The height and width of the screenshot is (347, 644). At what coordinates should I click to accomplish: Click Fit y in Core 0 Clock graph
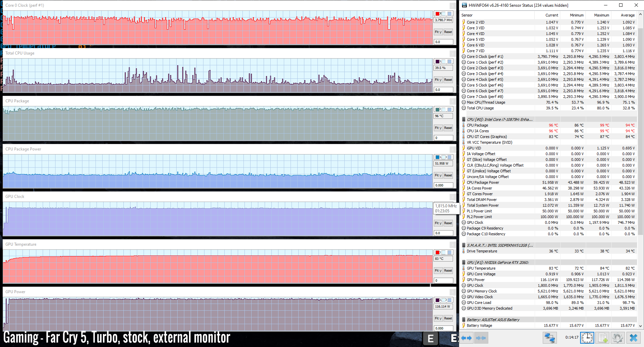click(438, 32)
